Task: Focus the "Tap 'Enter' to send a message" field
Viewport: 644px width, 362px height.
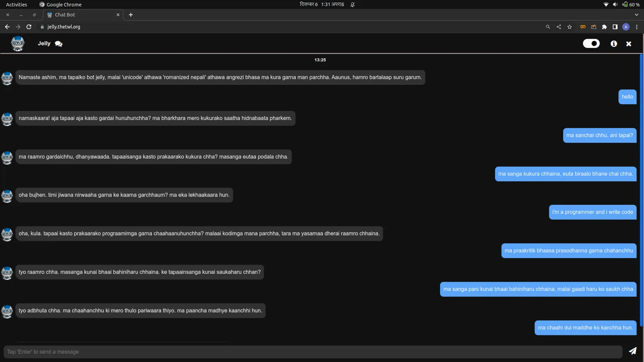Action: coord(313,352)
